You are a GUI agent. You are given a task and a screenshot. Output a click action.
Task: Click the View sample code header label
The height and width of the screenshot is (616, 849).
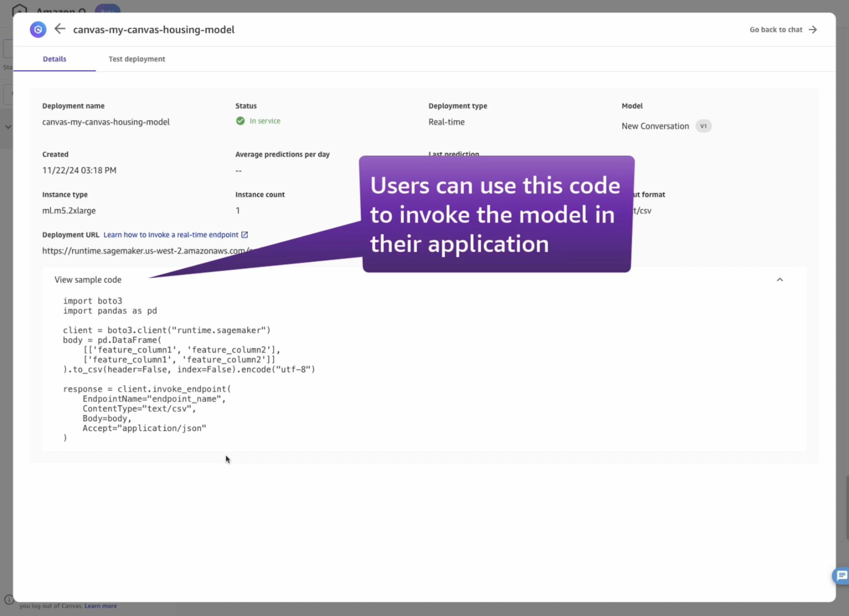[88, 280]
